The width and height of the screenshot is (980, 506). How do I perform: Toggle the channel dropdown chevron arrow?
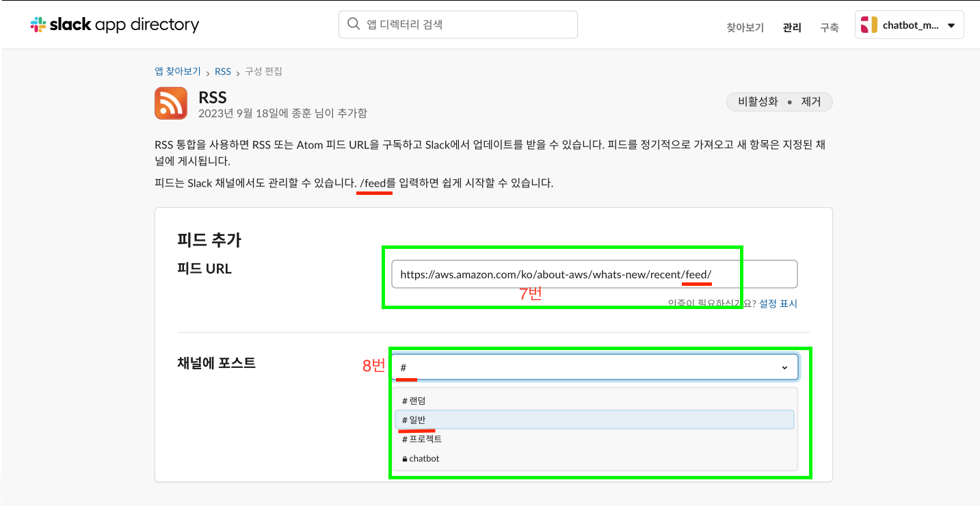tap(784, 368)
